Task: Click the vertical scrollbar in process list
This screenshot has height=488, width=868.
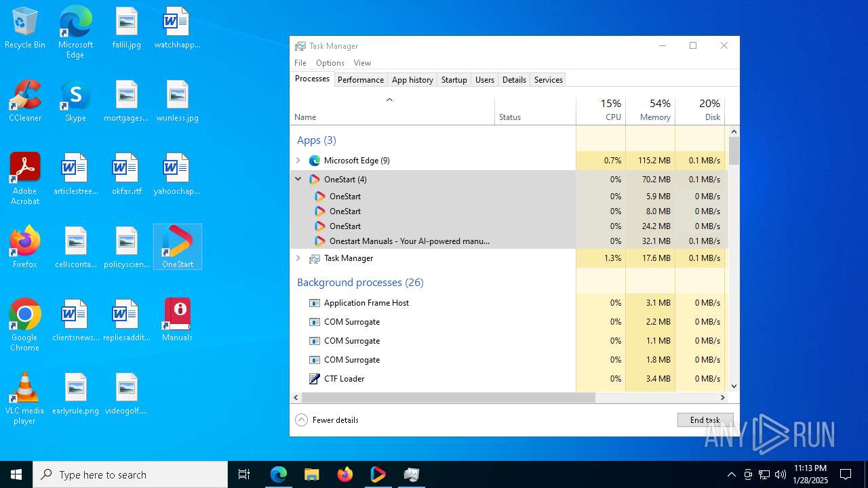Action: 734,151
